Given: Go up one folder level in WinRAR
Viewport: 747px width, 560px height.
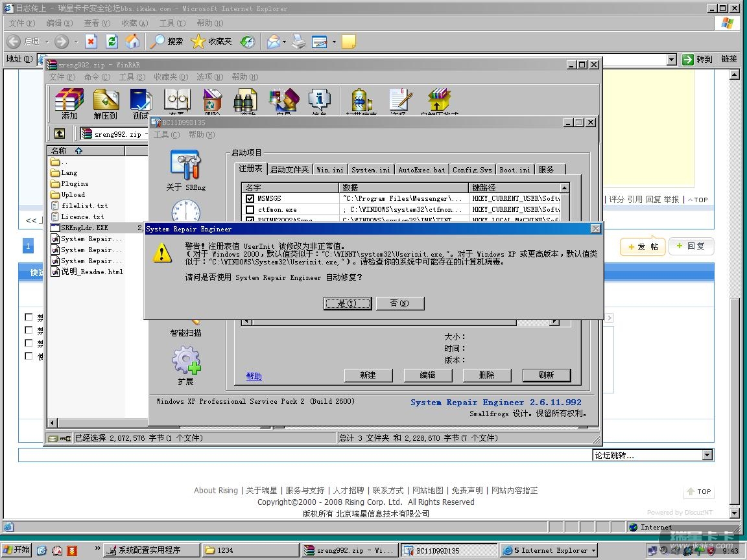Looking at the screenshot, I should [x=60, y=134].
